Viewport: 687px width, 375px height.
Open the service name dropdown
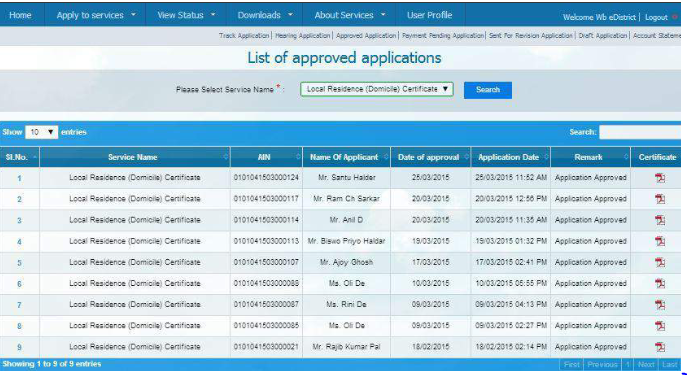tap(377, 89)
